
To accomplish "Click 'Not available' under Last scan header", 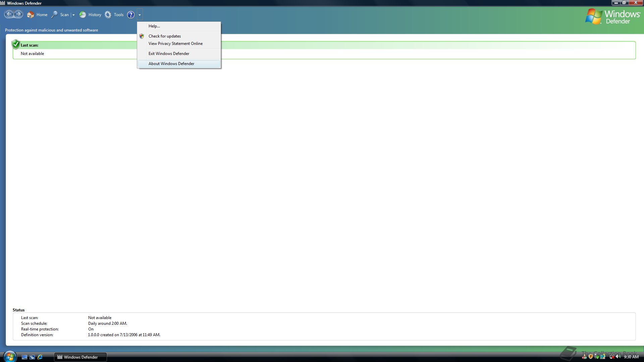I will pyautogui.click(x=32, y=54).
